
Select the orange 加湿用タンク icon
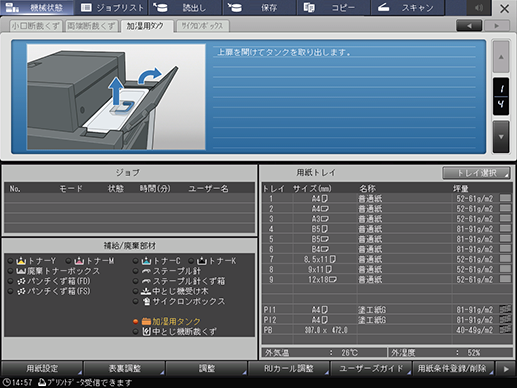point(146,321)
